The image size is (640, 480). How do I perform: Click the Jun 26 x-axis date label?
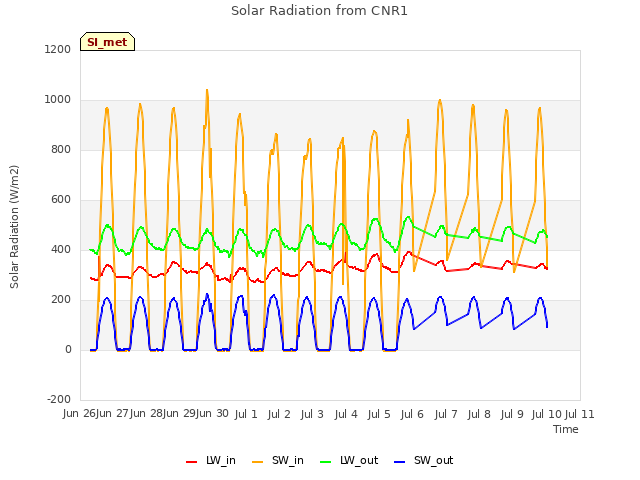(x=79, y=414)
